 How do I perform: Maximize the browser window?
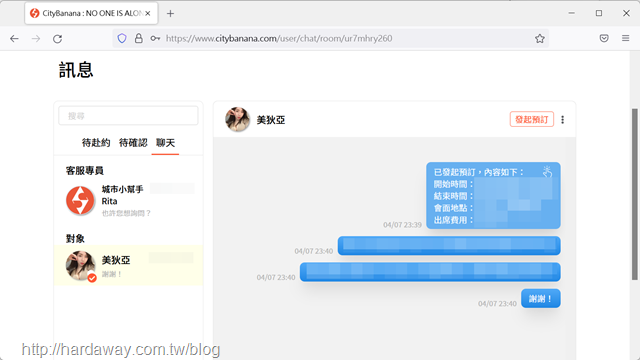coord(599,13)
